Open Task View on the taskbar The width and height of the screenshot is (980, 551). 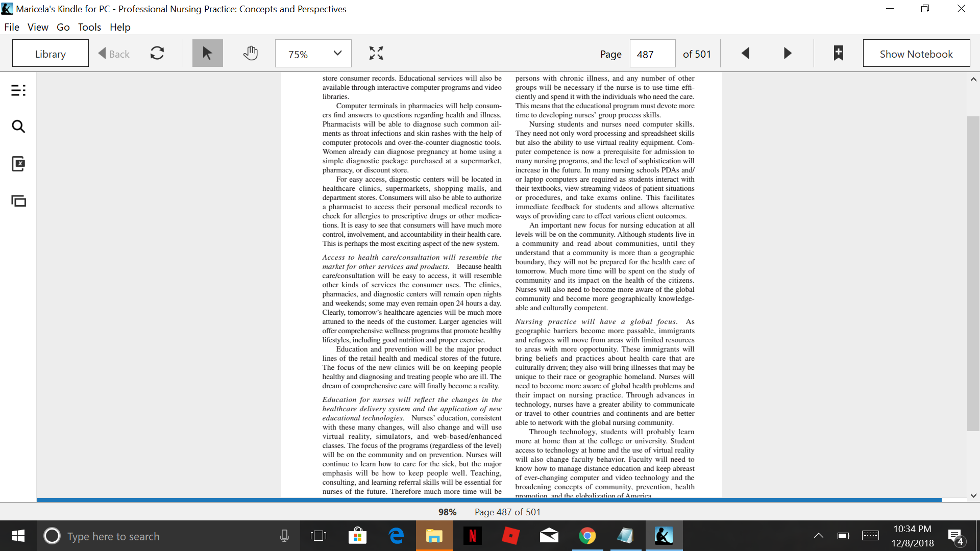click(x=318, y=536)
